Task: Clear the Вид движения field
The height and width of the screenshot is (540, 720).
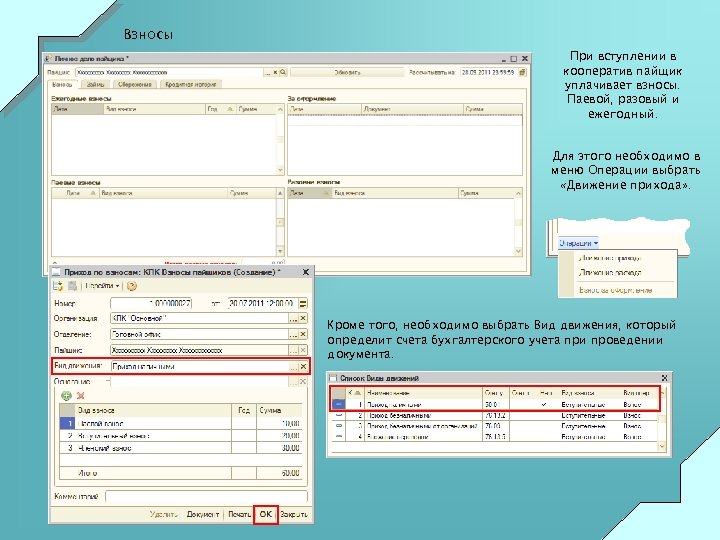Action: tap(303, 366)
